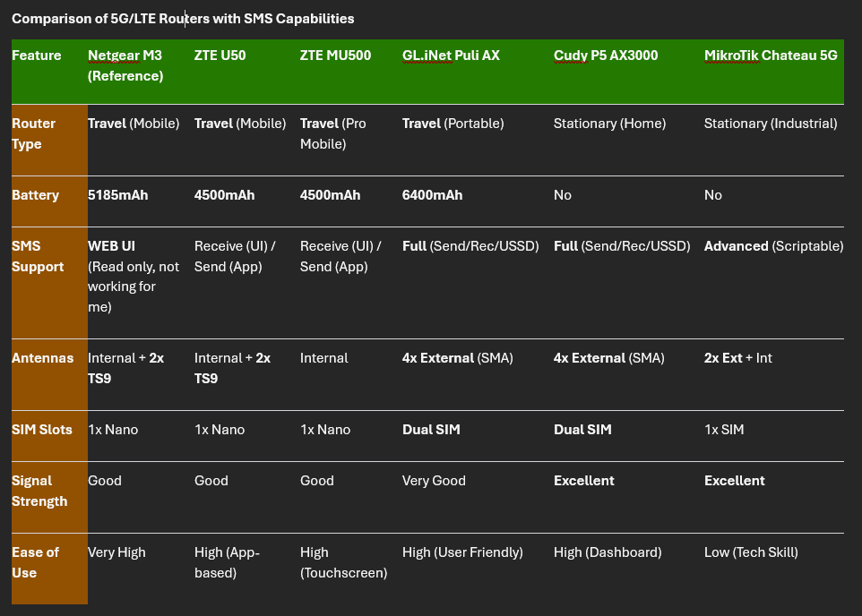Viewport: 862px width, 616px height.
Task: Select the 'GL.iNet Puli AX' header cell
Action: click(x=451, y=56)
